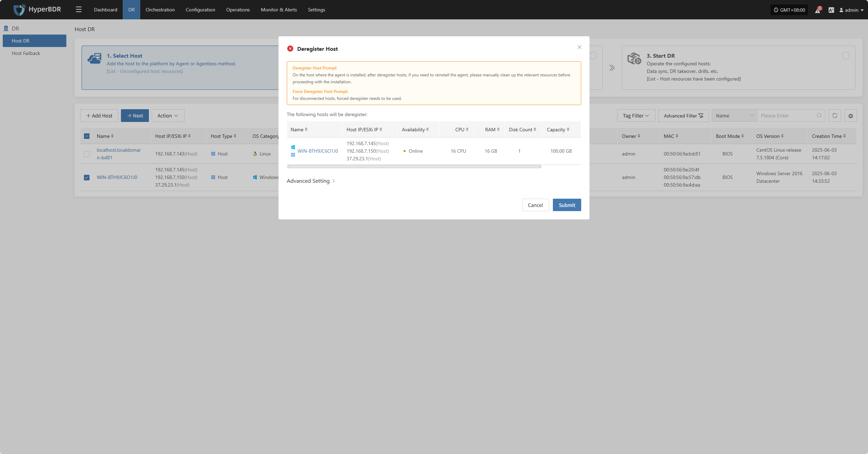Click the search magnifier icon
868x454 pixels.
coord(819,115)
